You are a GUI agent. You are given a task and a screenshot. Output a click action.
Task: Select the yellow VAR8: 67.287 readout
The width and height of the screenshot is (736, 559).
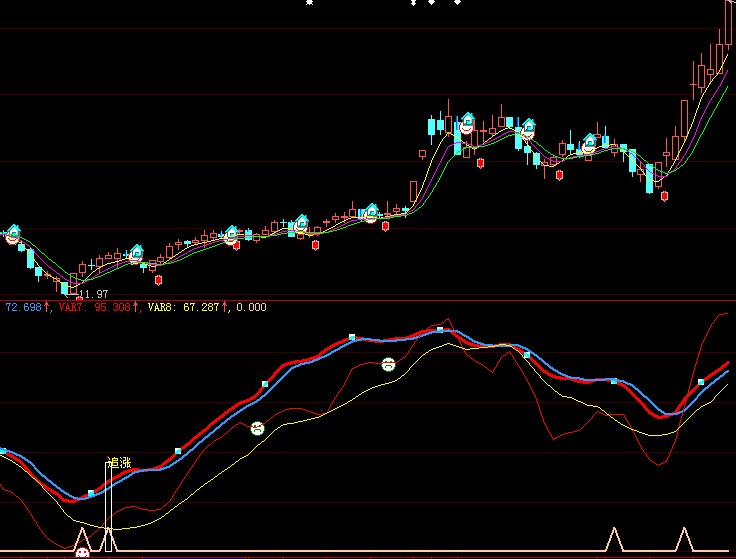coord(183,307)
